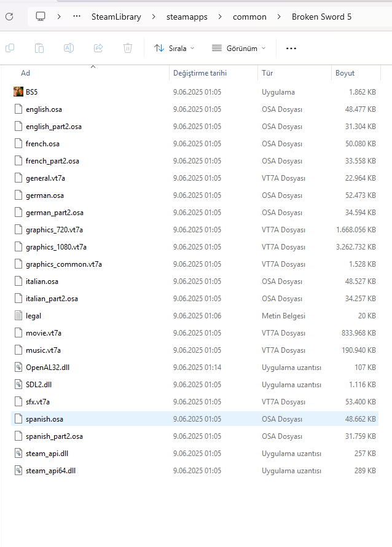Select french.osa file
This screenshot has height=547, width=392.
click(x=42, y=143)
